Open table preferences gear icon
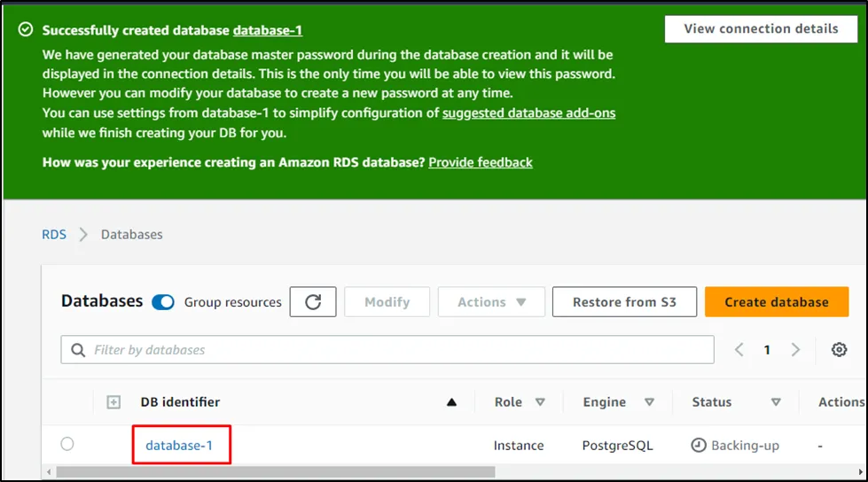Screen dimensions: 868x482 point(839,350)
